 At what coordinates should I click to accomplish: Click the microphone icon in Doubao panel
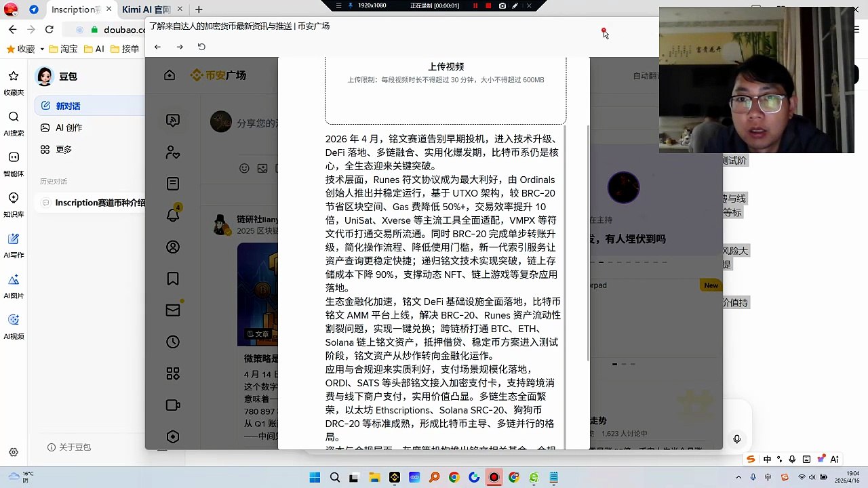point(737,439)
